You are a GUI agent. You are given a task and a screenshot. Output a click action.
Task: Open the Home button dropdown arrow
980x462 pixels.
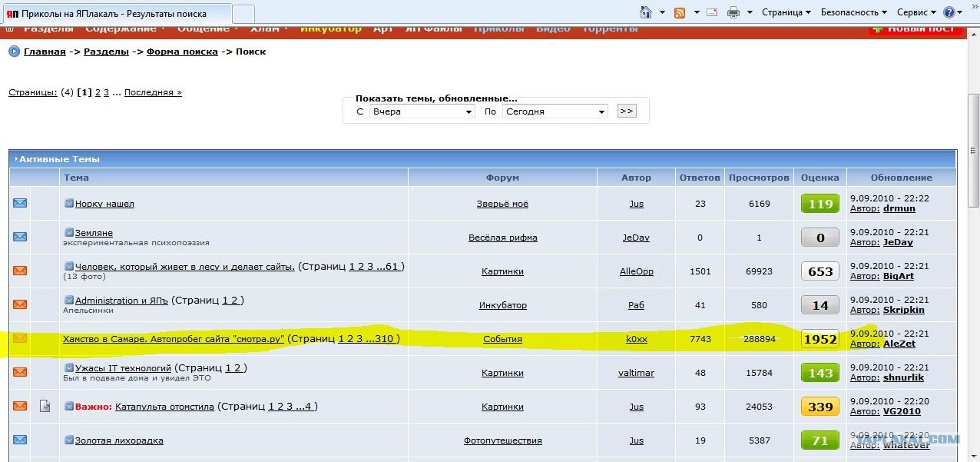[x=661, y=12]
